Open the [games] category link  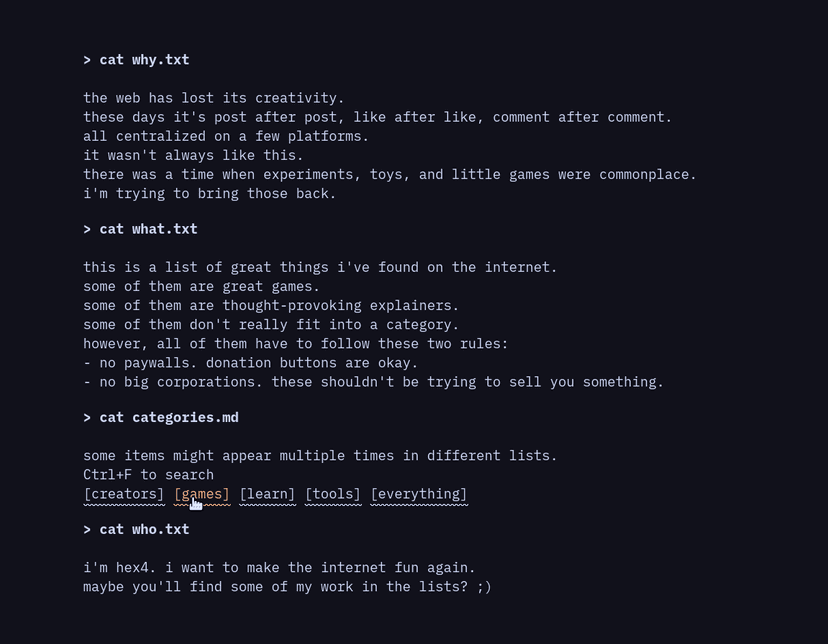click(201, 494)
